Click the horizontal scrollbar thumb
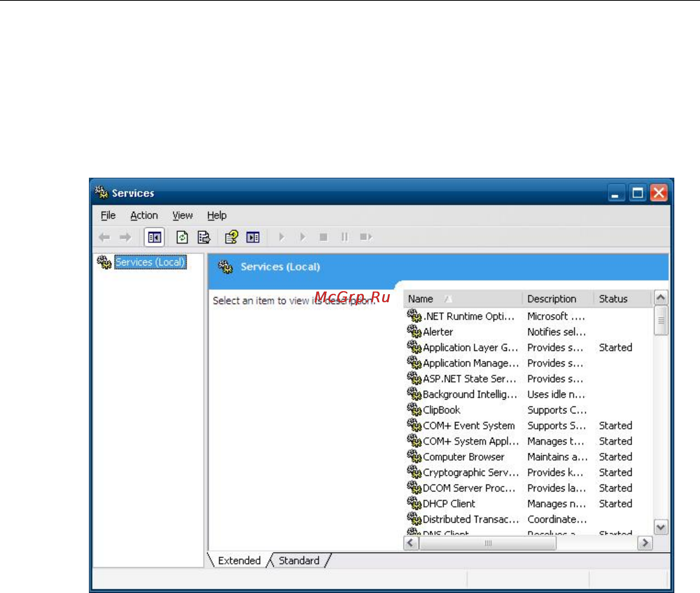The width and height of the screenshot is (700, 593). [x=488, y=543]
